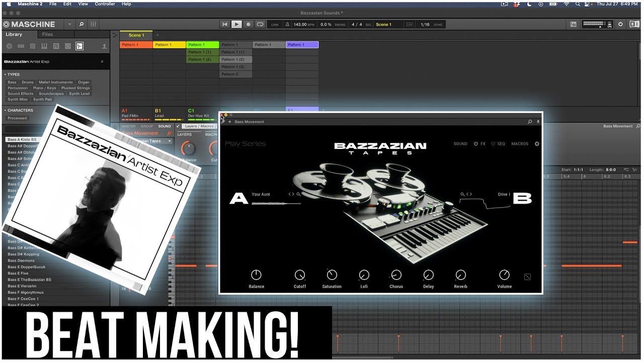The width and height of the screenshot is (644, 362).
Task: Enable the Ableton LINK button
Action: [x=275, y=24]
